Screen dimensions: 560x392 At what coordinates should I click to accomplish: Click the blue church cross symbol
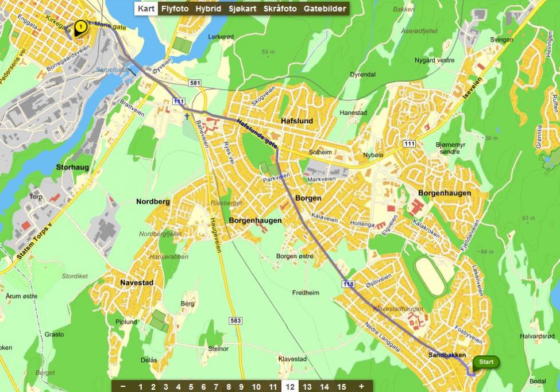pos(187,116)
